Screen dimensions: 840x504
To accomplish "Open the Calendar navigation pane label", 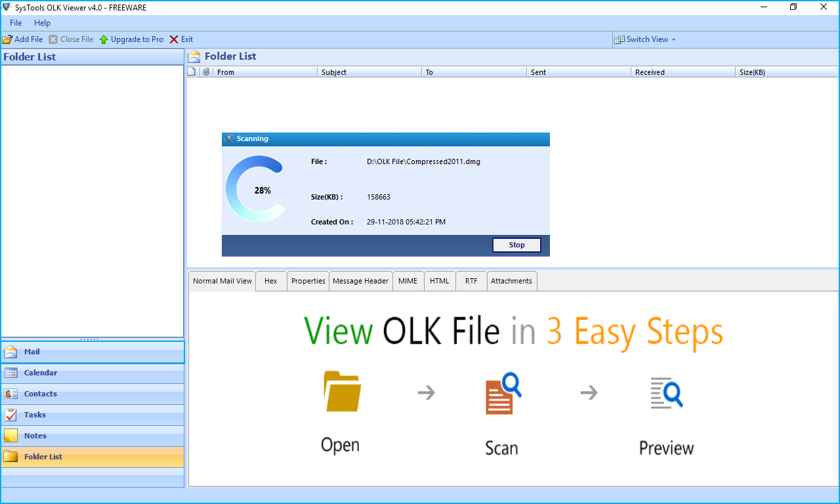I will pos(41,373).
